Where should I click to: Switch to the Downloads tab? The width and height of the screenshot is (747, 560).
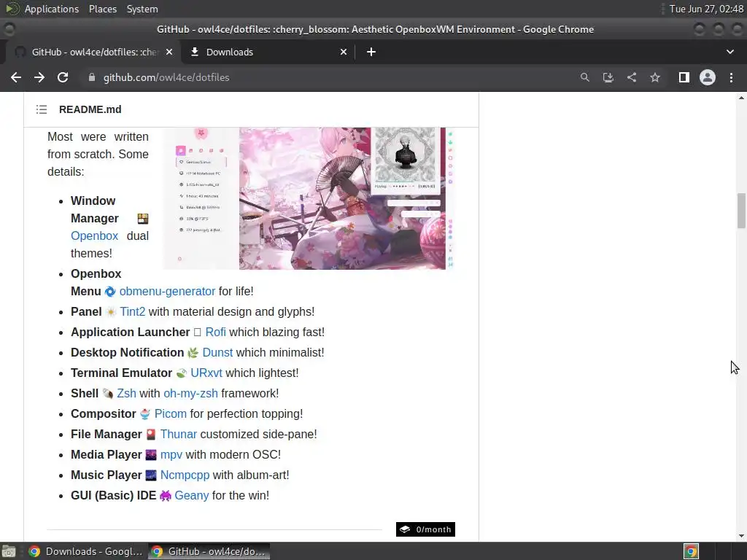click(268, 52)
